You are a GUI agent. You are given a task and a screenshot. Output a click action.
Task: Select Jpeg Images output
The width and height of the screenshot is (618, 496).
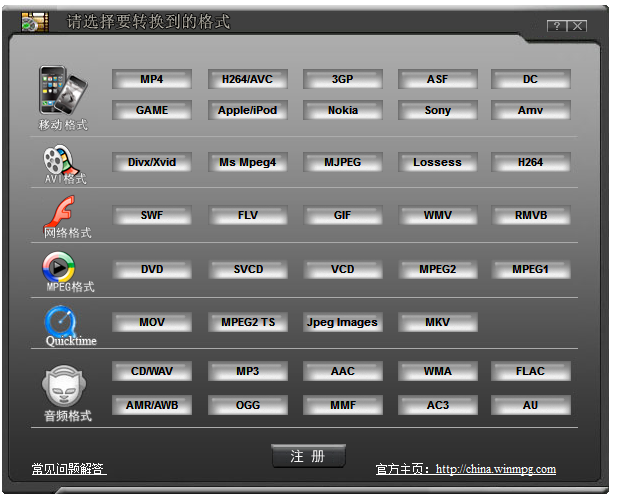[x=343, y=322]
